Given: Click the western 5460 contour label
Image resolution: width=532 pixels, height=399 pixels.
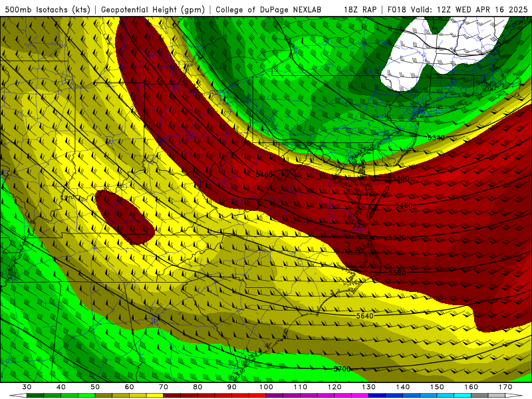Looking at the screenshot, I should pyautogui.click(x=264, y=174).
